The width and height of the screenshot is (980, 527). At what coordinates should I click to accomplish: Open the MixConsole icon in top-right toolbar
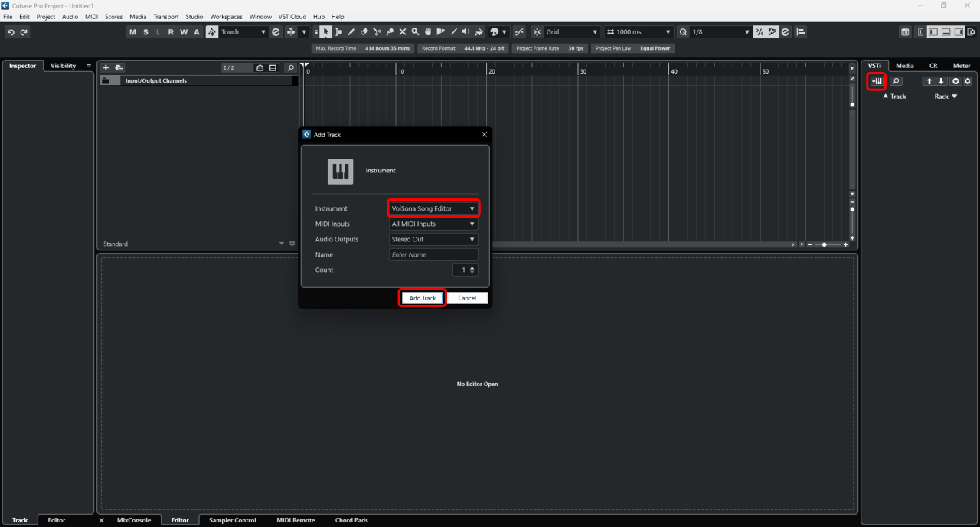[x=905, y=32]
